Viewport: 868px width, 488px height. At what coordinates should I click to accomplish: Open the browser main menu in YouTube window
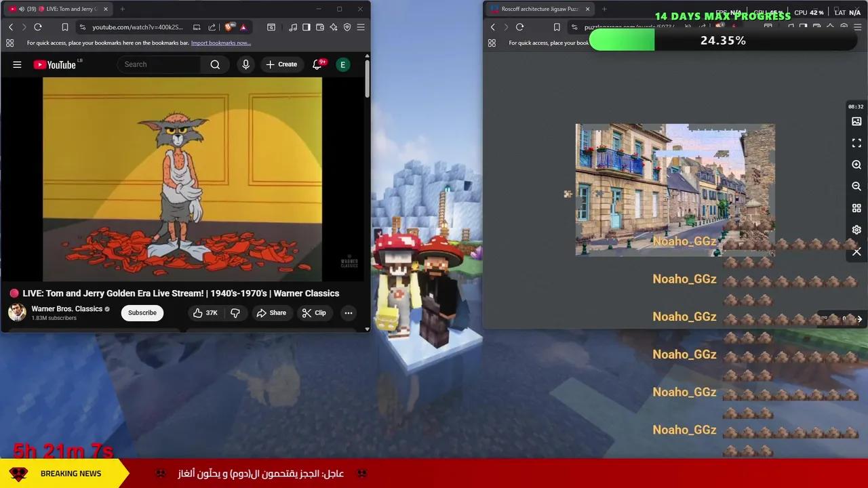361,27
